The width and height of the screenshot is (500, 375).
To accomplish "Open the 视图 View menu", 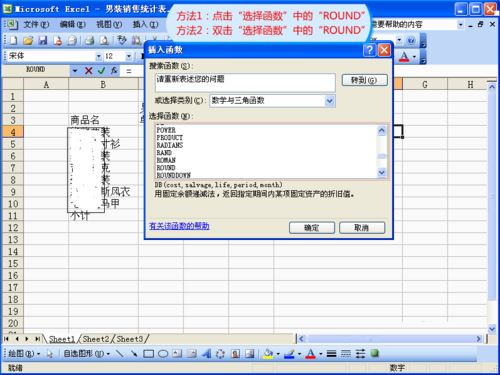I will tap(109, 25).
